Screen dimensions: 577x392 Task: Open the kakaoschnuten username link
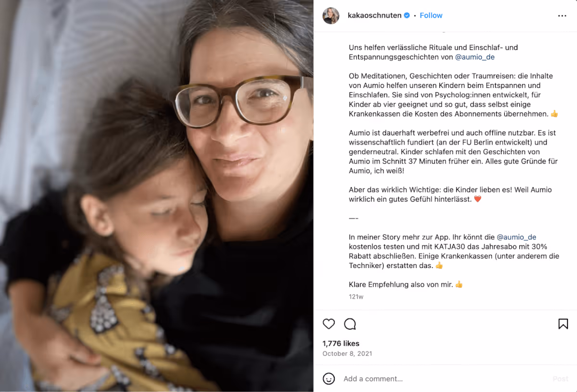click(x=375, y=15)
